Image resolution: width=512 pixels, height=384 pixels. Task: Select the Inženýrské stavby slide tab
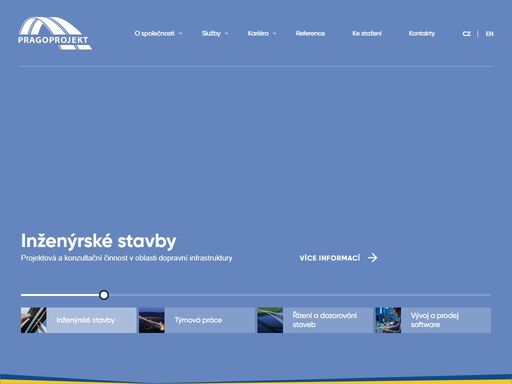78,320
